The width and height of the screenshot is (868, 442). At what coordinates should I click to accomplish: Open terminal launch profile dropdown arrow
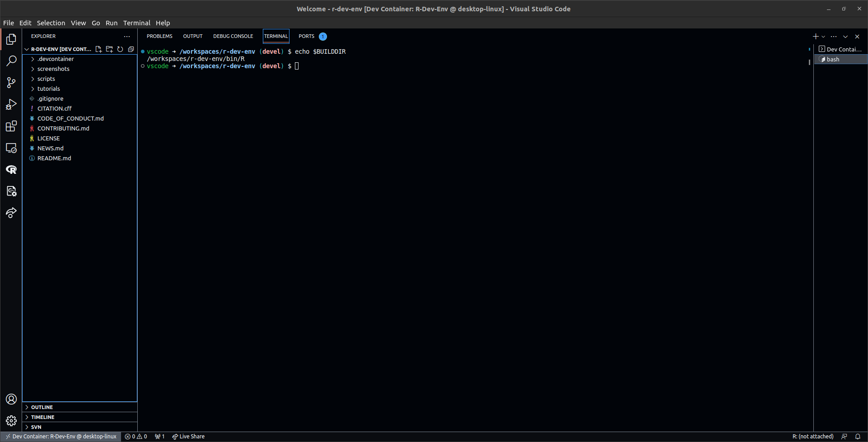click(823, 37)
